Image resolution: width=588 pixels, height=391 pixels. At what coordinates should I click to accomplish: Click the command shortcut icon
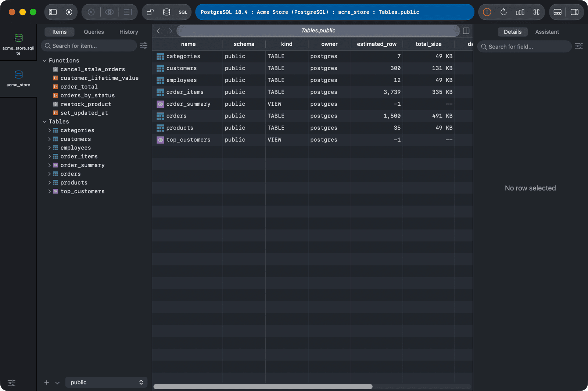coord(537,12)
